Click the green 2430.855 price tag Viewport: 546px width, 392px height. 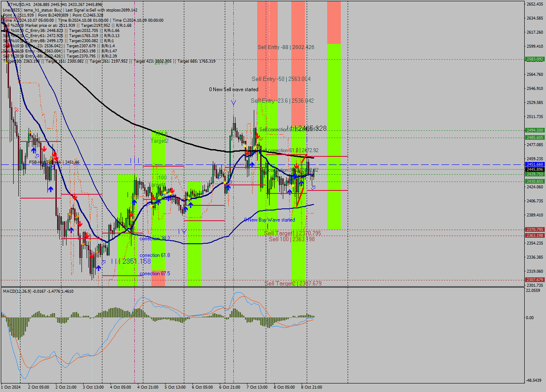[x=534, y=181]
